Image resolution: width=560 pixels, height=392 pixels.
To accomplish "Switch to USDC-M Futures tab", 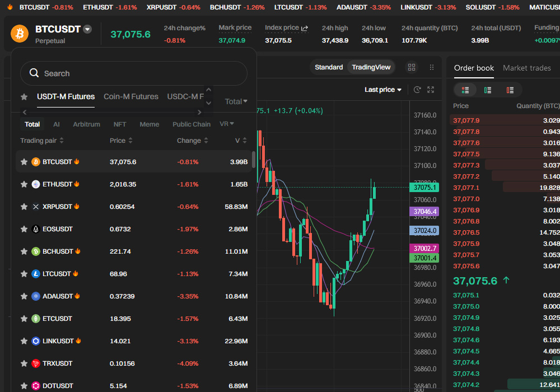I will click(x=186, y=96).
